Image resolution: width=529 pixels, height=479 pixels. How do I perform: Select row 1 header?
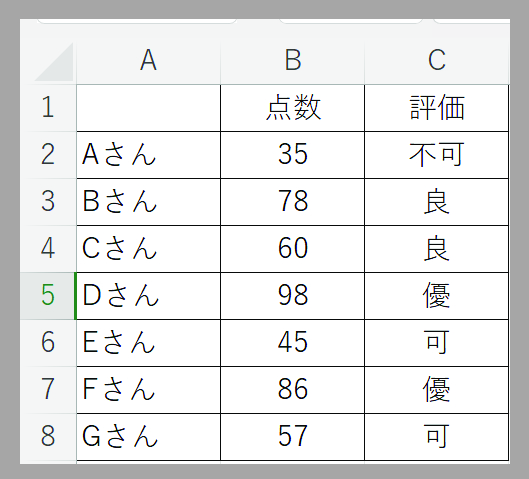48,108
